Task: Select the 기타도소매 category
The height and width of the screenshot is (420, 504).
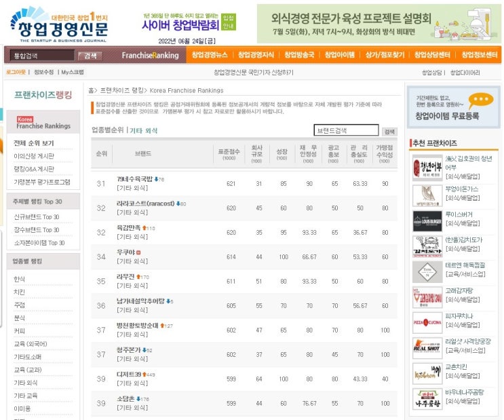Action: [27, 357]
